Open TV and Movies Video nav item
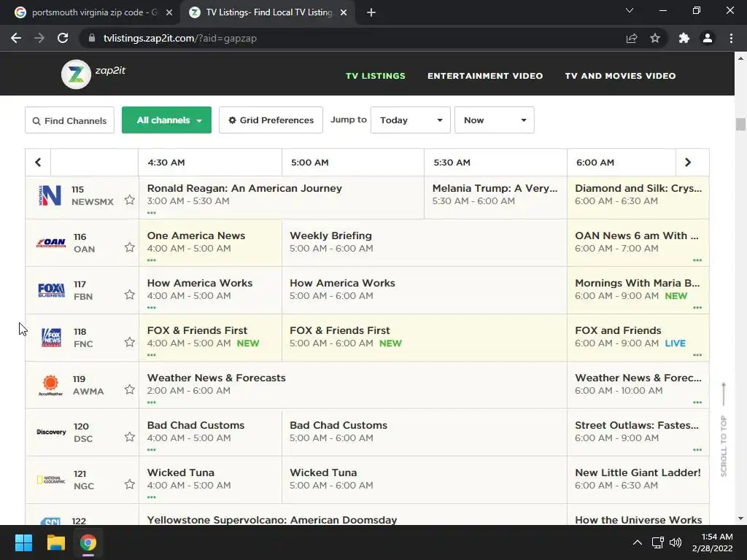Image resolution: width=747 pixels, height=560 pixels. click(x=620, y=76)
